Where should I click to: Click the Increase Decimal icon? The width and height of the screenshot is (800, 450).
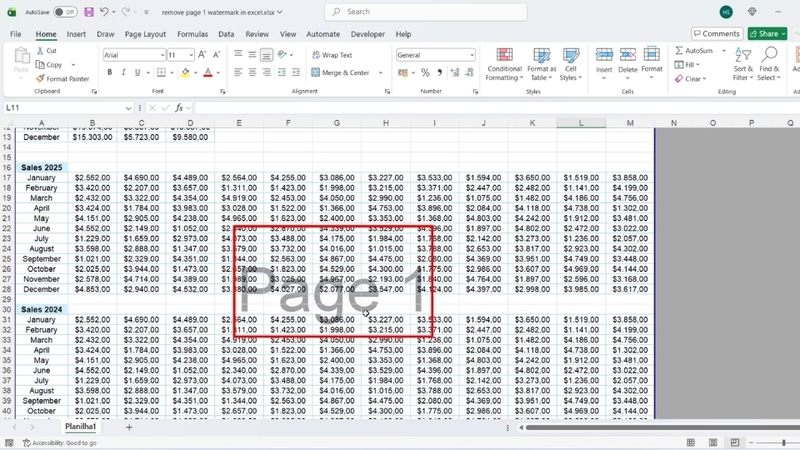tap(455, 73)
